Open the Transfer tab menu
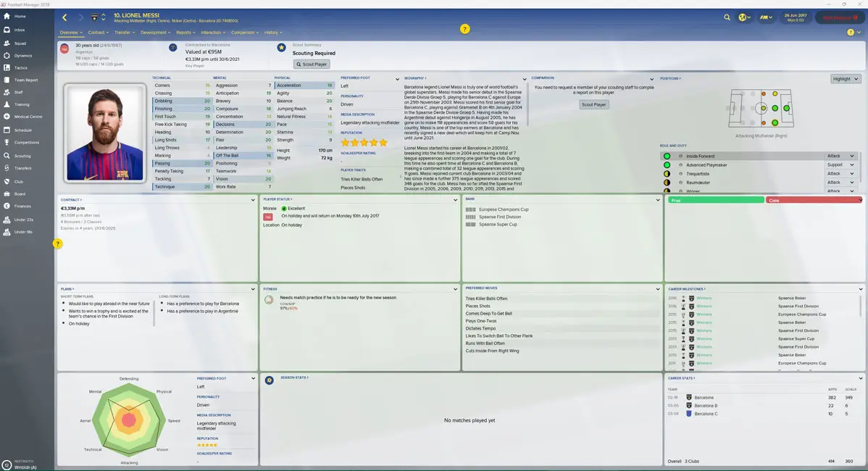Screen dimensions: 868x471 click(x=124, y=33)
